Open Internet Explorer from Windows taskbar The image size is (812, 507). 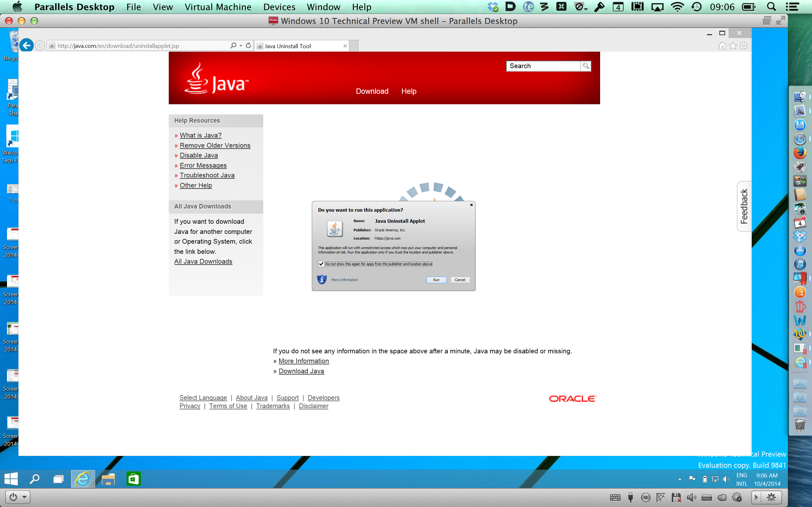(x=82, y=479)
